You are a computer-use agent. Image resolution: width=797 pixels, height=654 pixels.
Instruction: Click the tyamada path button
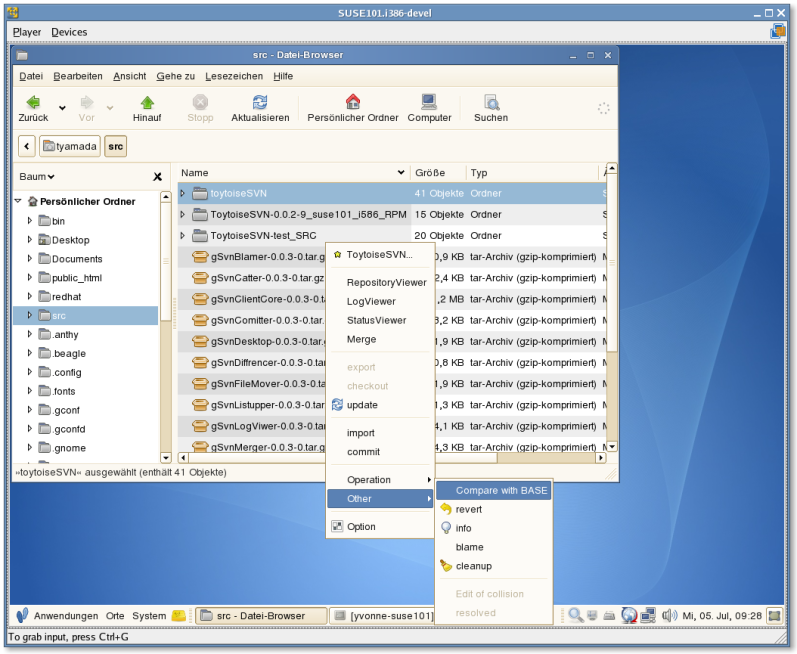(x=70, y=146)
